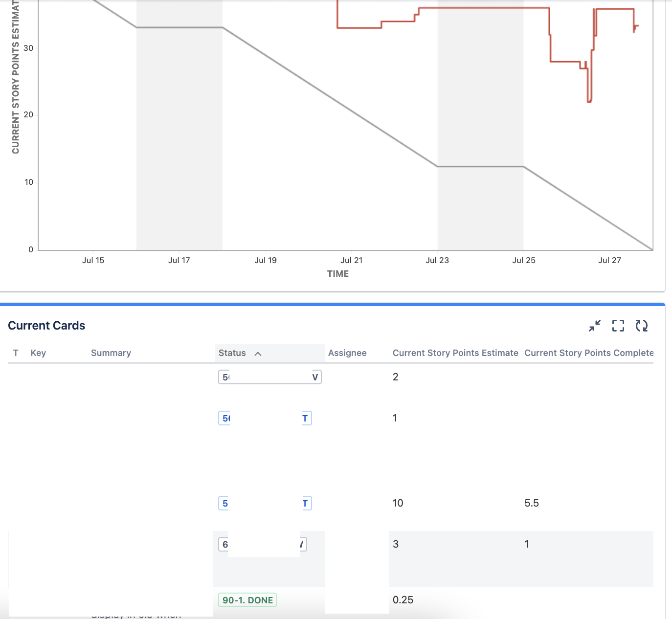Screen dimensions: 672x619
Task: Select the estimate value 10
Action: (398, 503)
